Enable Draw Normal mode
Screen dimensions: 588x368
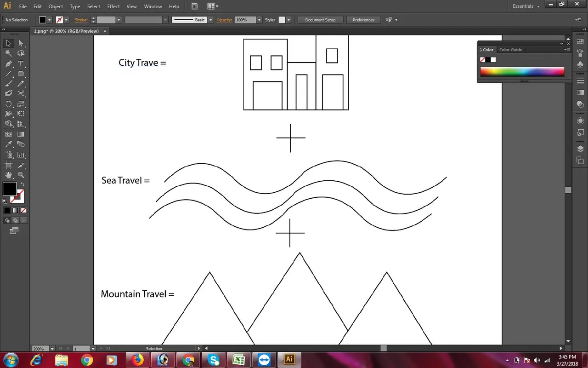[7, 220]
